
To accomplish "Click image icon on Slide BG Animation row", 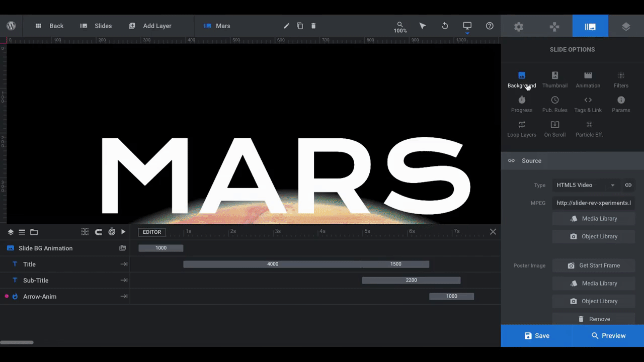I will click(x=123, y=248).
